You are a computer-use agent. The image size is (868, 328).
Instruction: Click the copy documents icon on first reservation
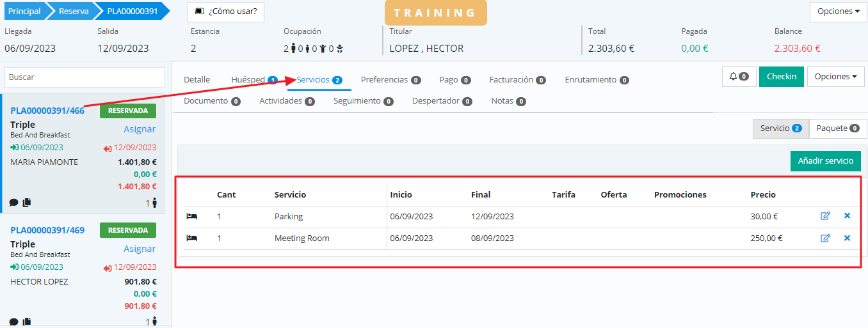[27, 203]
